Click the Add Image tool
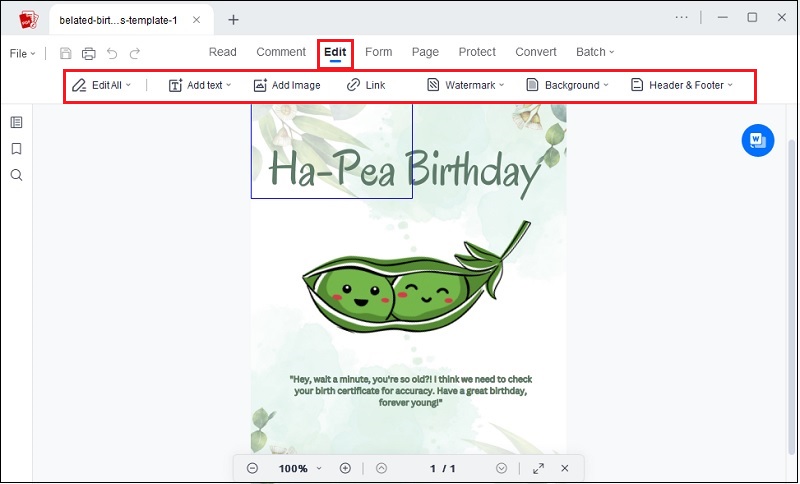This screenshot has height=484, width=800. pyautogui.click(x=287, y=85)
